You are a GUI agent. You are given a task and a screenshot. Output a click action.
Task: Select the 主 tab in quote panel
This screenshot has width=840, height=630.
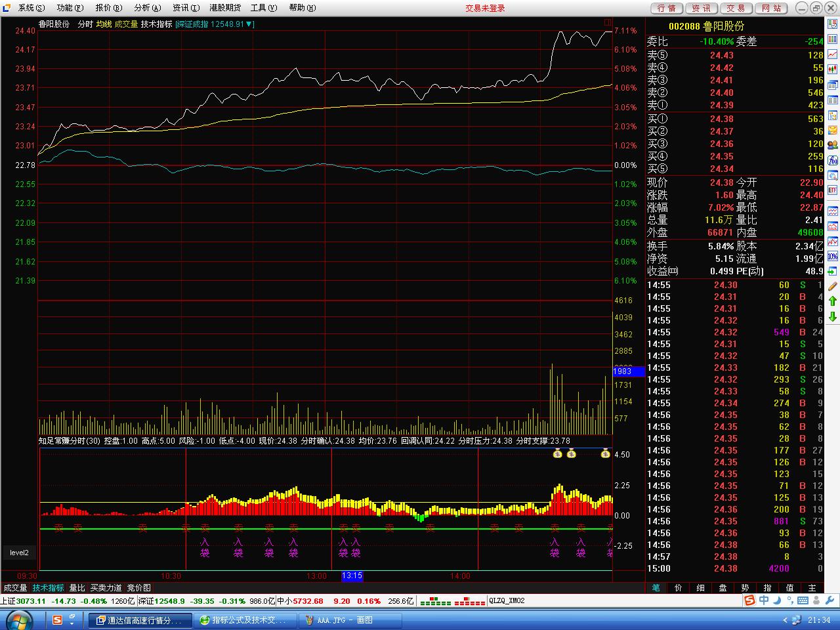tap(812, 588)
